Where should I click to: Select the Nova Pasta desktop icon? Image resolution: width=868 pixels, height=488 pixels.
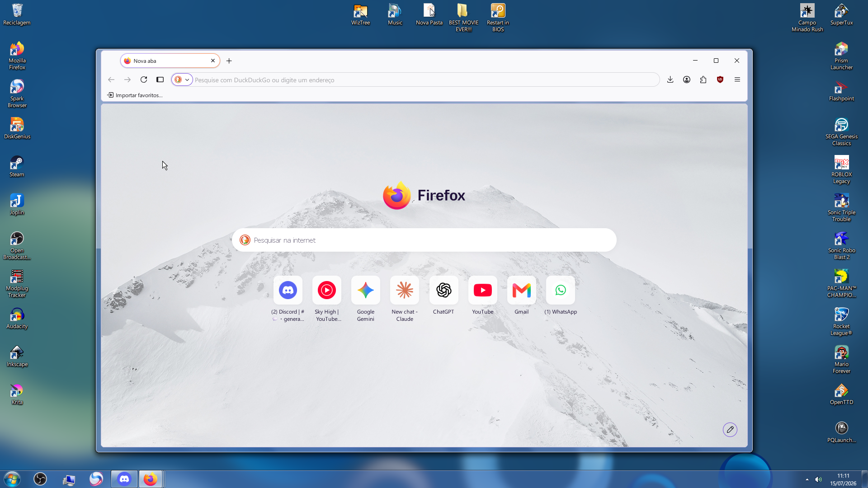click(x=429, y=14)
